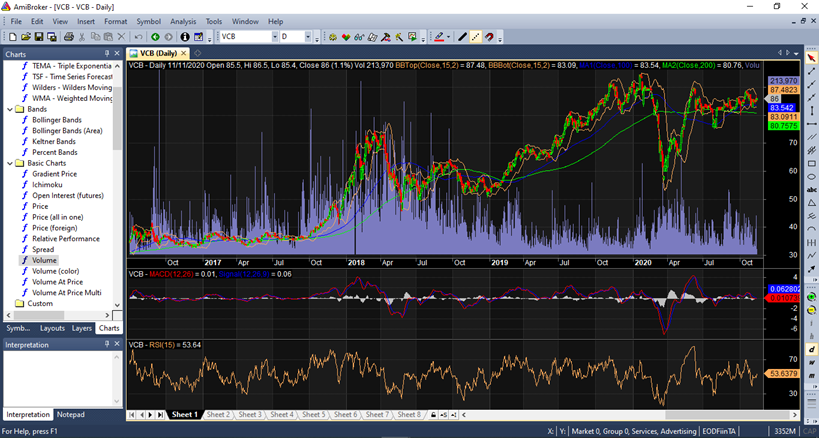Click the red magnet snap icon
The width and height of the screenshot is (819, 438).
click(x=490, y=37)
